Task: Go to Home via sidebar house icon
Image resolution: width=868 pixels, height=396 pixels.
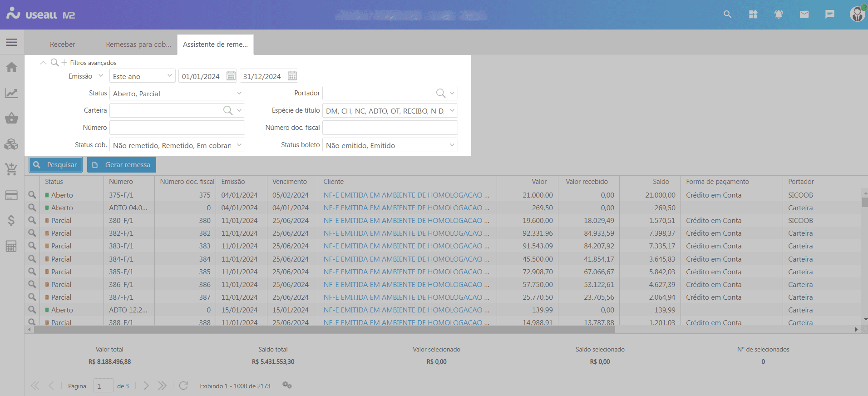Action: [x=11, y=67]
